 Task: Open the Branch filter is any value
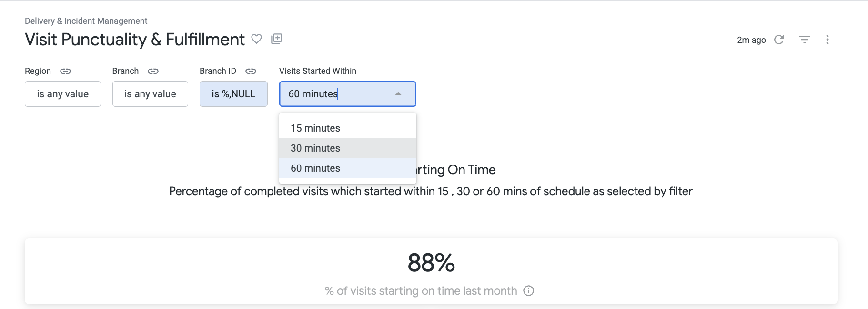tap(150, 94)
